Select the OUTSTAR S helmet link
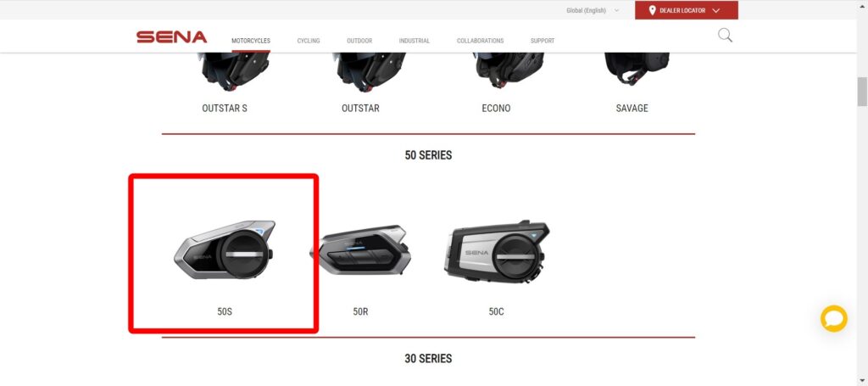The width and height of the screenshot is (868, 386). [x=224, y=109]
